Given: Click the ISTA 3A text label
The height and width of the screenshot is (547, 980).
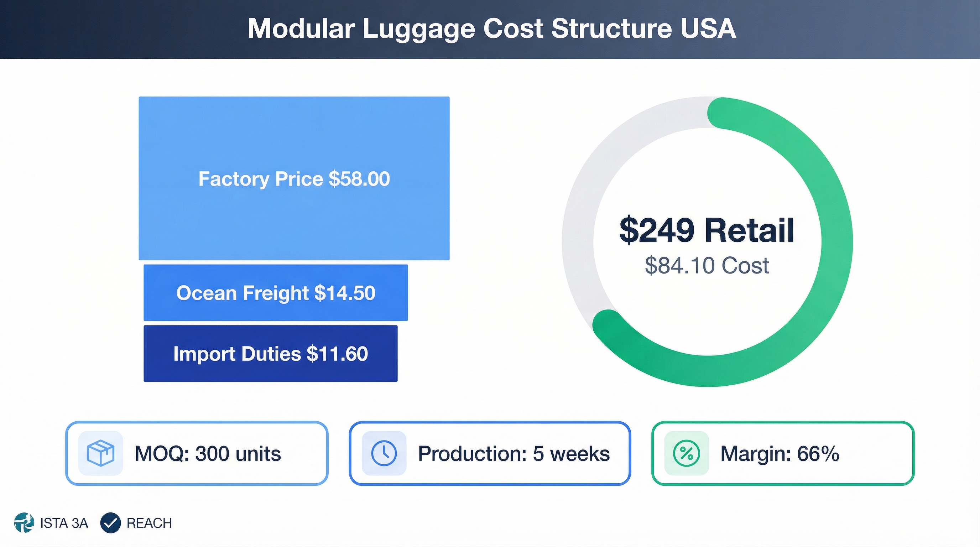Looking at the screenshot, I should 64,523.
